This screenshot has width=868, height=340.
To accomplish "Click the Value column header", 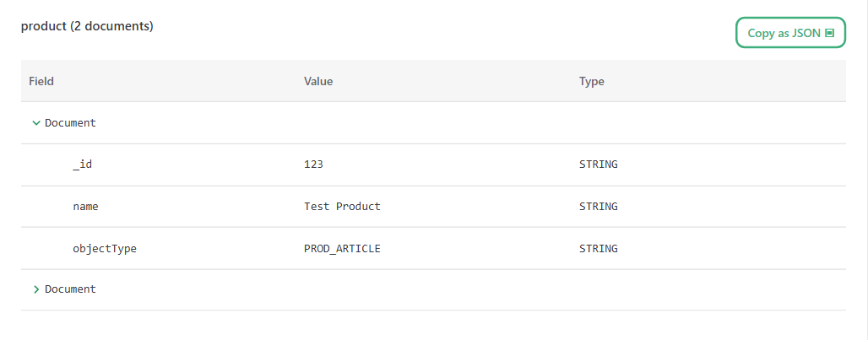I will pyautogui.click(x=318, y=81).
